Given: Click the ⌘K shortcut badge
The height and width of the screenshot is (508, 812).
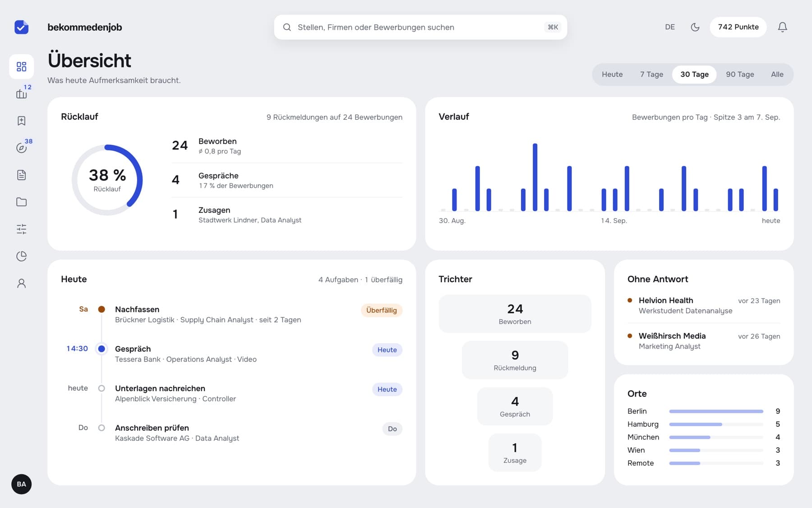Looking at the screenshot, I should tap(553, 27).
